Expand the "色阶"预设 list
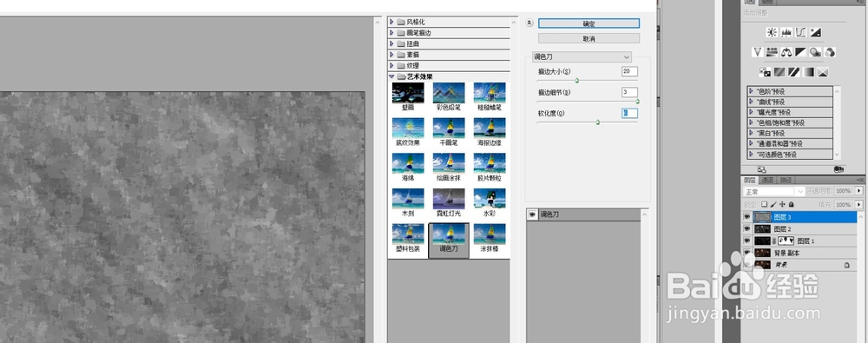Screen dimensions: 868x343 coord(751,91)
